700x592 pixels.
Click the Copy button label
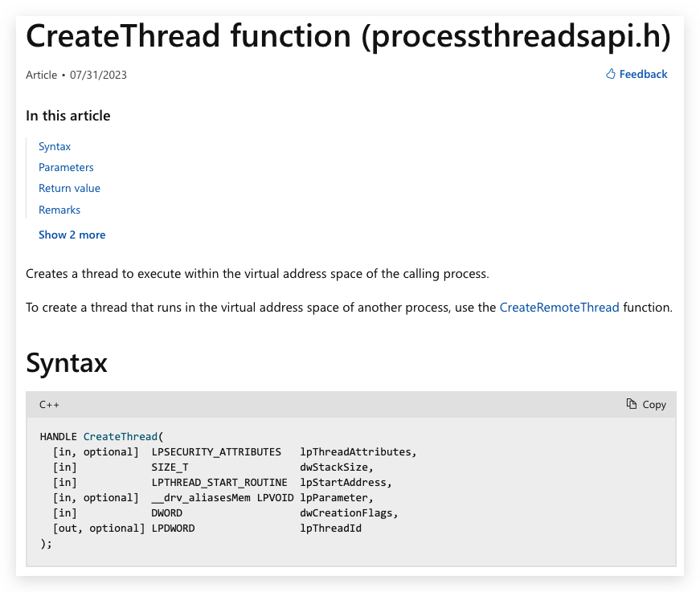click(x=654, y=405)
